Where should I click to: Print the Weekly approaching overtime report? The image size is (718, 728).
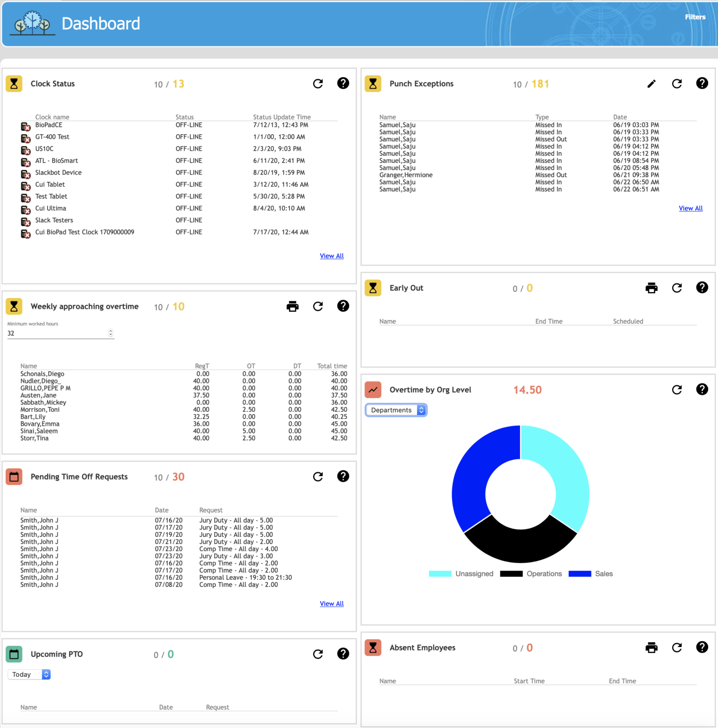point(292,306)
